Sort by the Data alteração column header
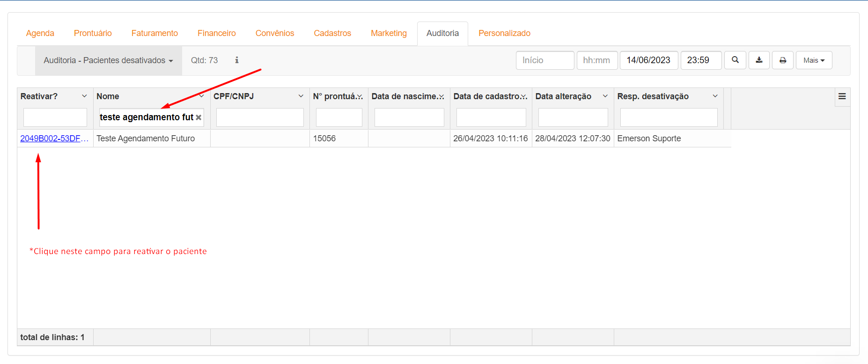This screenshot has width=868, height=364. pos(563,96)
